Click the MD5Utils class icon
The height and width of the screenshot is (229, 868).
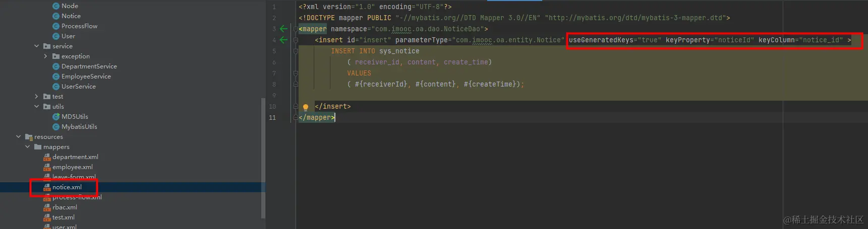(56, 117)
